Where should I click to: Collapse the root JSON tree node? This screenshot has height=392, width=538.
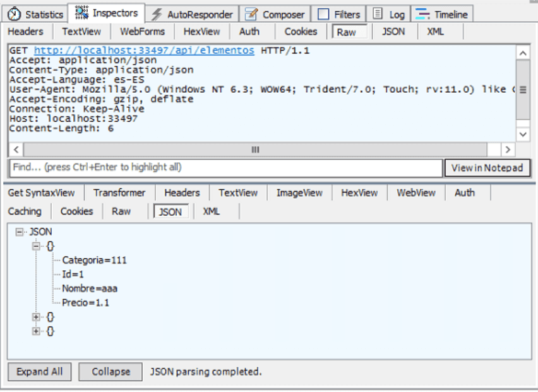click(19, 232)
